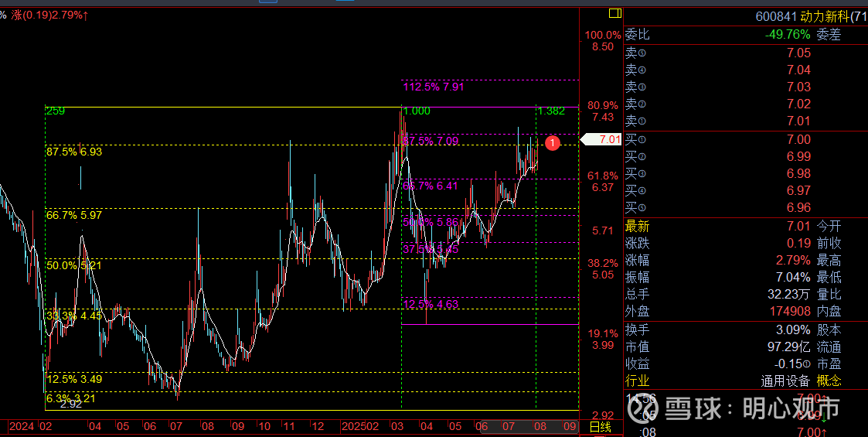Click month 10 on the time axis
This screenshot has height=437, width=868.
(264, 427)
